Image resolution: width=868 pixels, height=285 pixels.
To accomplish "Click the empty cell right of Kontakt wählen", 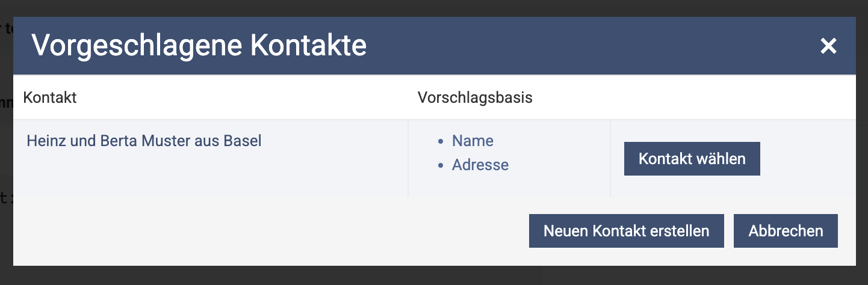I will [807, 159].
